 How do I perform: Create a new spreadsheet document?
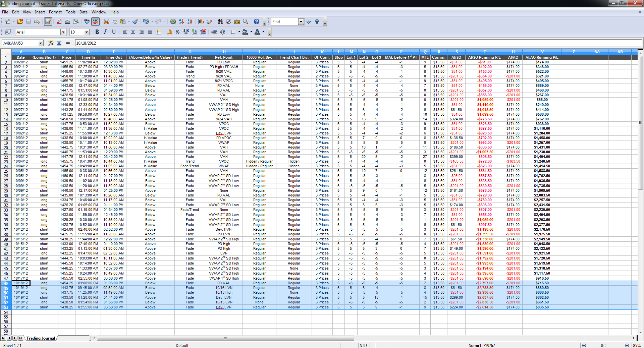pos(7,21)
